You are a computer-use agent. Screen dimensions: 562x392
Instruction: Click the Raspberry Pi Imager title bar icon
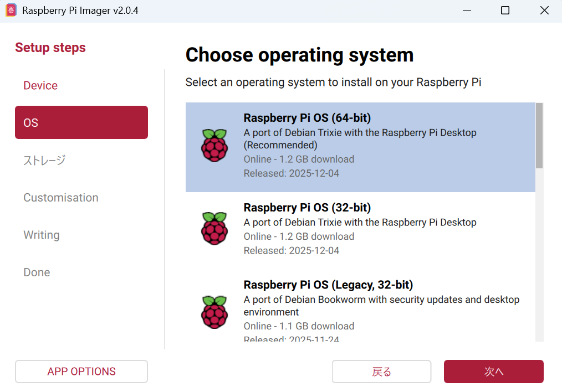tap(11, 11)
